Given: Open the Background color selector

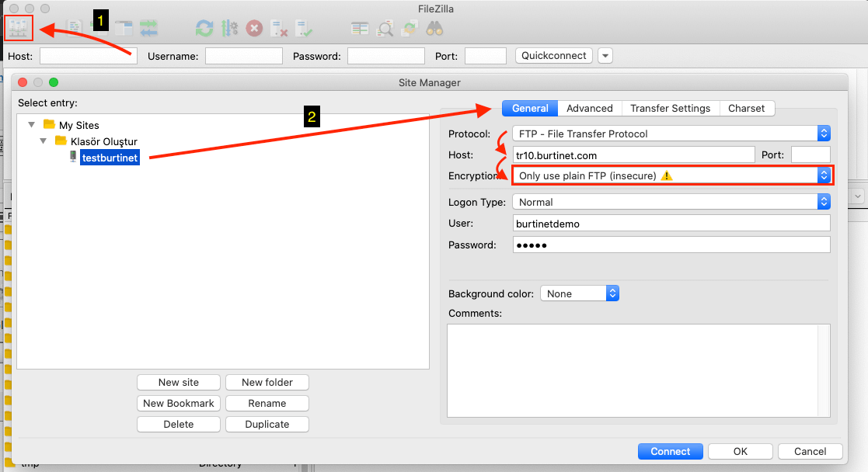Looking at the screenshot, I should (x=580, y=293).
